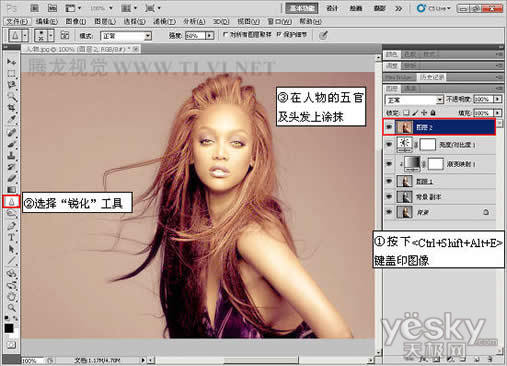Screen dimensions: 507x366
Task: Open the sharpen Mode dropdown
Action: pos(126,36)
